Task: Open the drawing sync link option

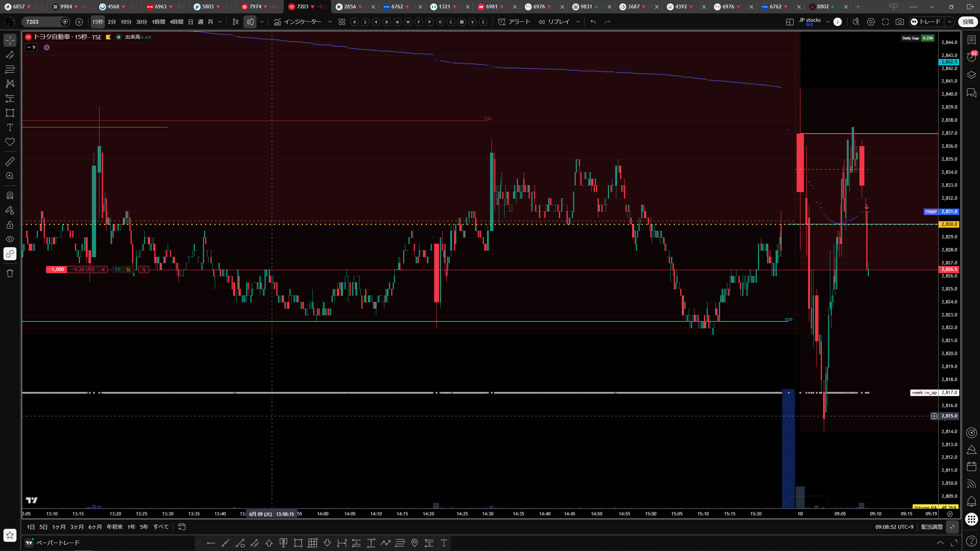Action: [x=10, y=254]
